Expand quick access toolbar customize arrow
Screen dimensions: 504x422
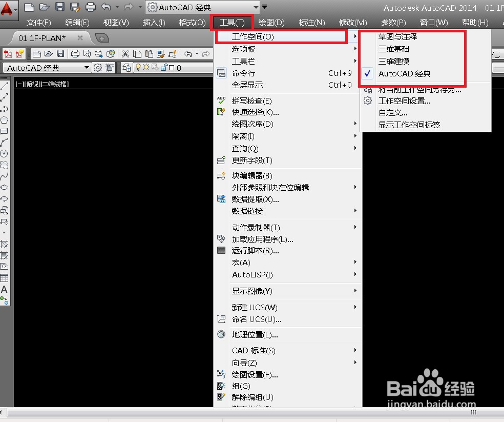click(264, 7)
